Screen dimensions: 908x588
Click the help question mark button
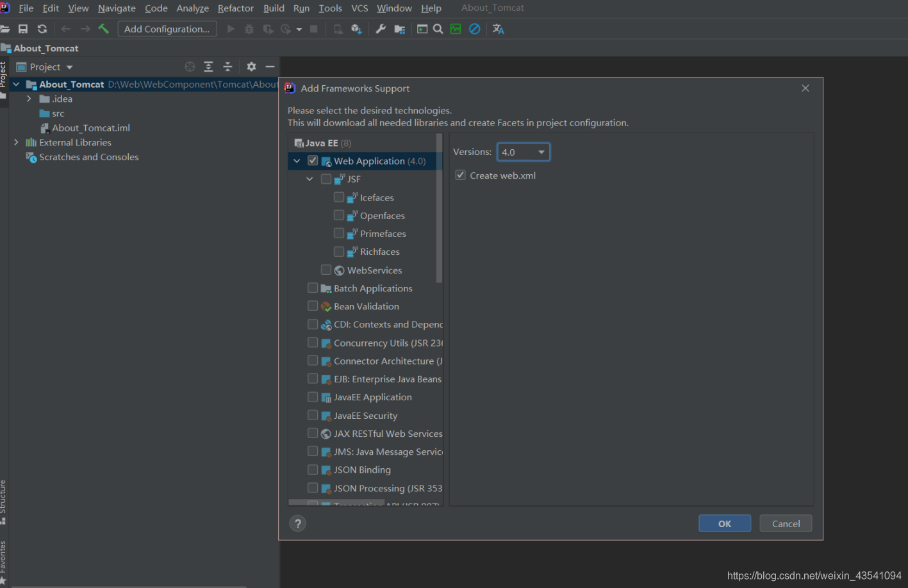coord(297,523)
